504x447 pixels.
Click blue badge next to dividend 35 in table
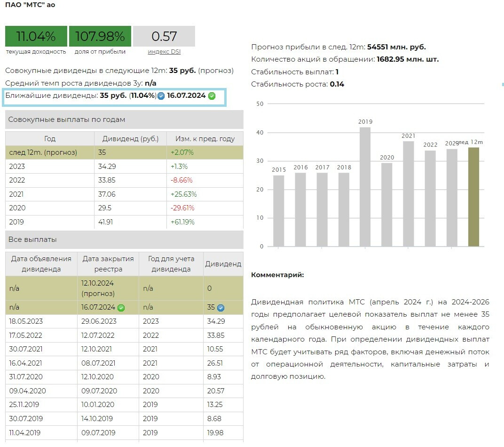(x=220, y=308)
